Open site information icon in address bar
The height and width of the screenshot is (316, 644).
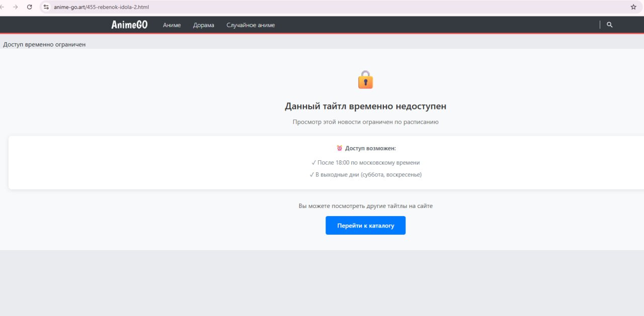pos(46,7)
